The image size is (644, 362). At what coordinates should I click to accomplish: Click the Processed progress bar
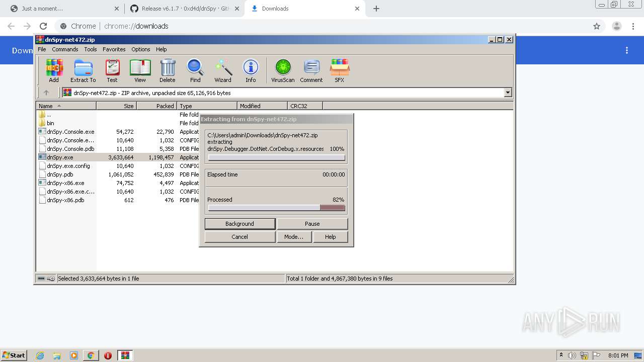coord(277,208)
